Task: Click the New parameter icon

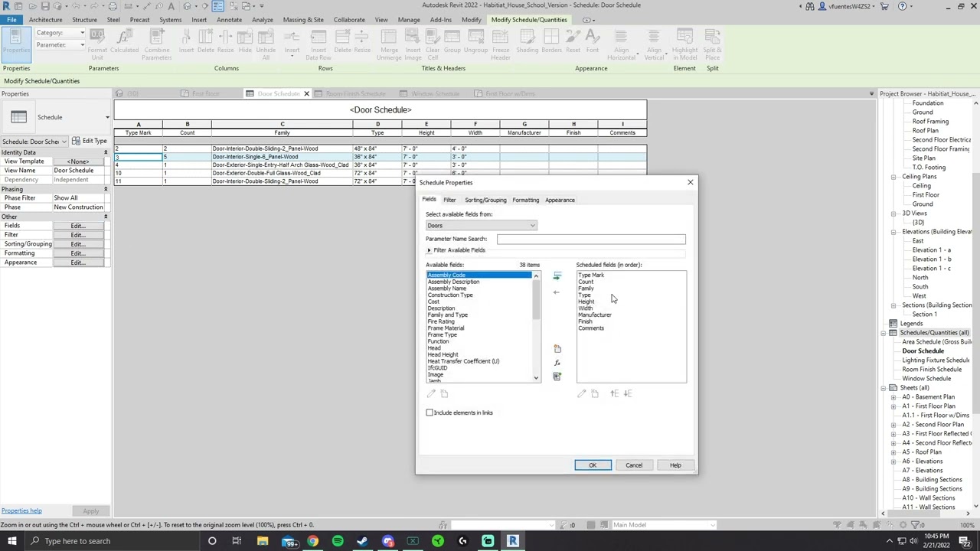Action: 557,348
